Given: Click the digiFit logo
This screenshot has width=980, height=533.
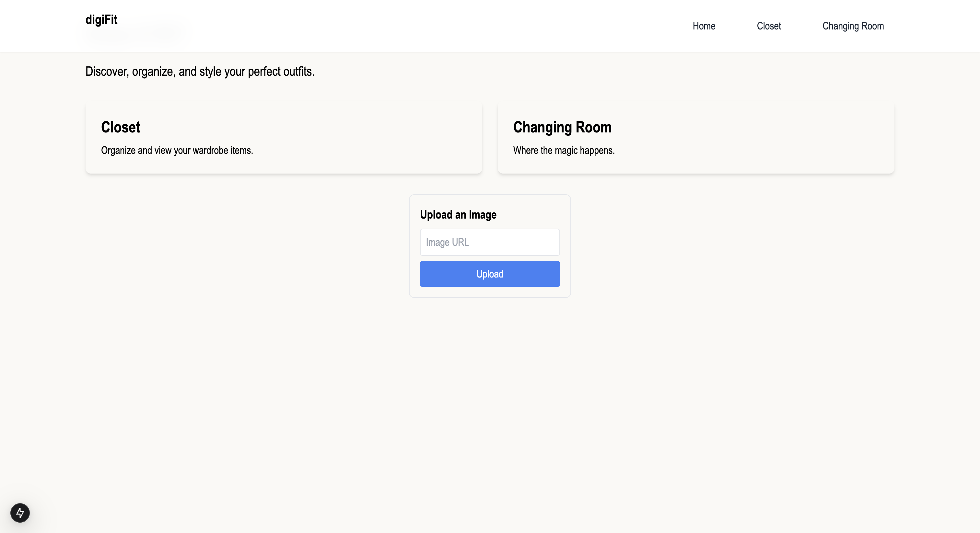Looking at the screenshot, I should [x=101, y=20].
